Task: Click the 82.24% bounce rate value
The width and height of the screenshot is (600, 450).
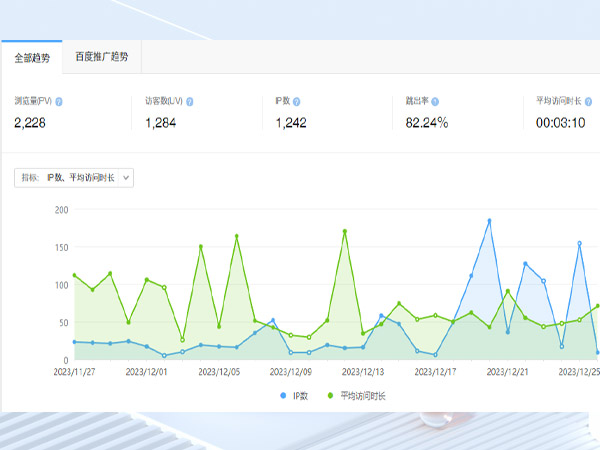Action: click(426, 123)
